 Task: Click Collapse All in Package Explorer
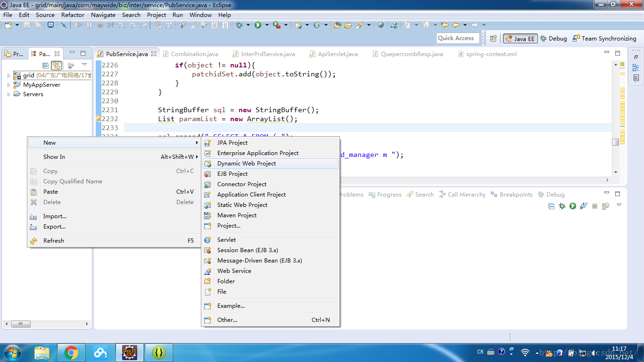pyautogui.click(x=46, y=66)
